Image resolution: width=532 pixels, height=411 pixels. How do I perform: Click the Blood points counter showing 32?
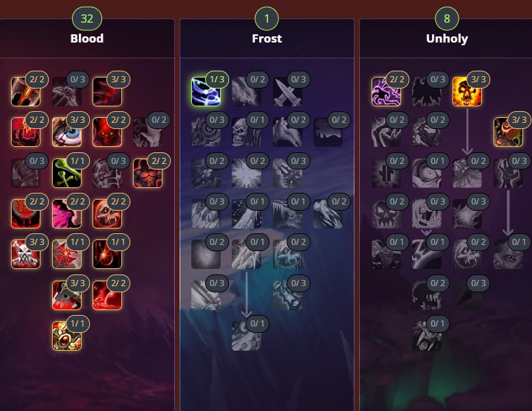(x=87, y=19)
